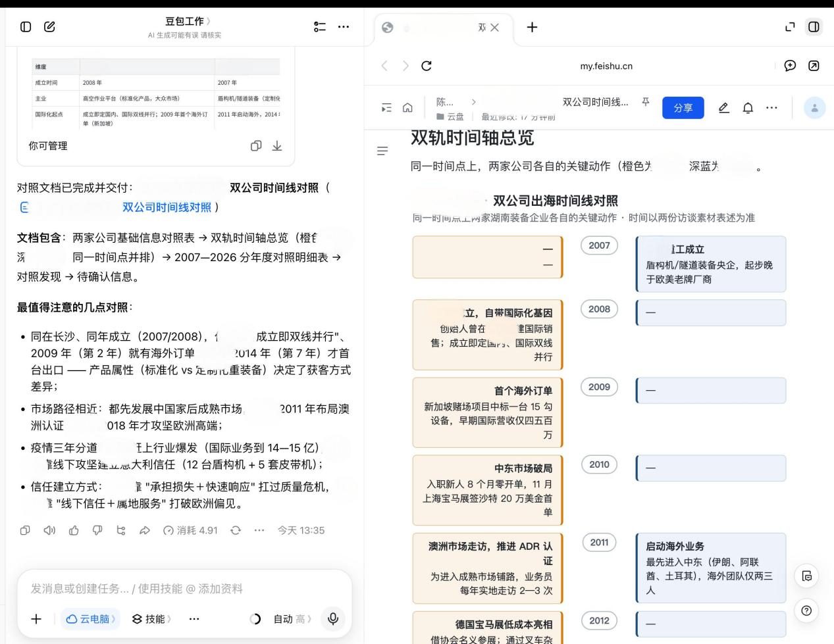Click the 云盘 folder breadcrumb

450,116
